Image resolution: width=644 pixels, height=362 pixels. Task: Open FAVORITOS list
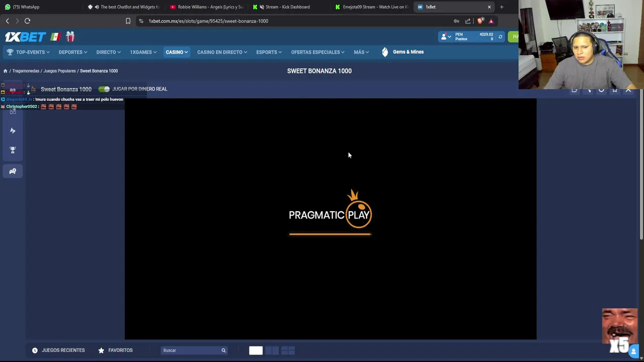point(115,350)
